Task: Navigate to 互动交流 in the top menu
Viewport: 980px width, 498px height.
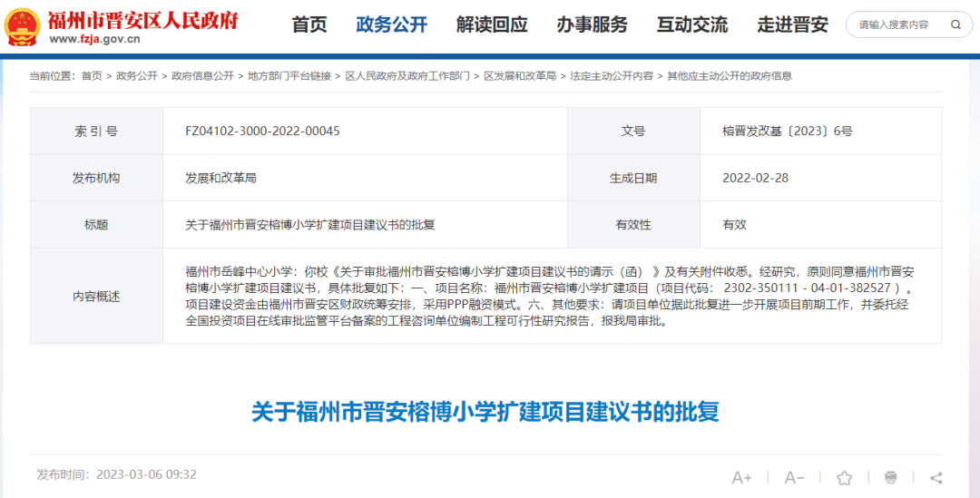Action: click(692, 25)
